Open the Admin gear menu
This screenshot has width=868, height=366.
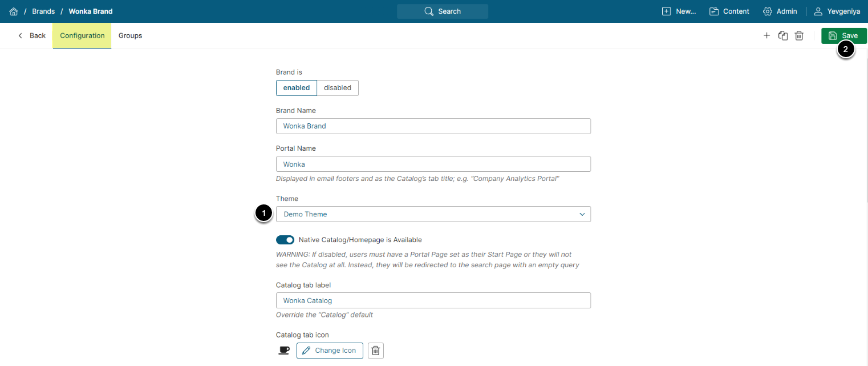click(780, 11)
